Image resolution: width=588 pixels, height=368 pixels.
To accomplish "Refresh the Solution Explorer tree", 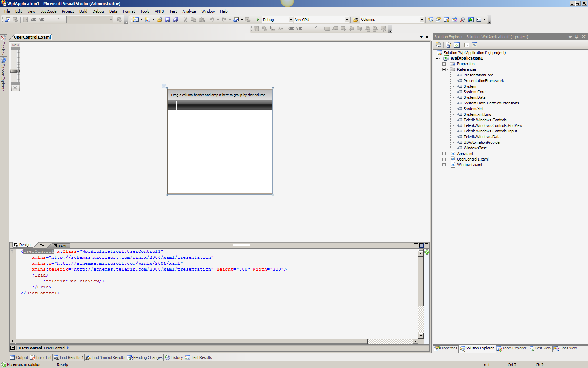I will tap(457, 45).
